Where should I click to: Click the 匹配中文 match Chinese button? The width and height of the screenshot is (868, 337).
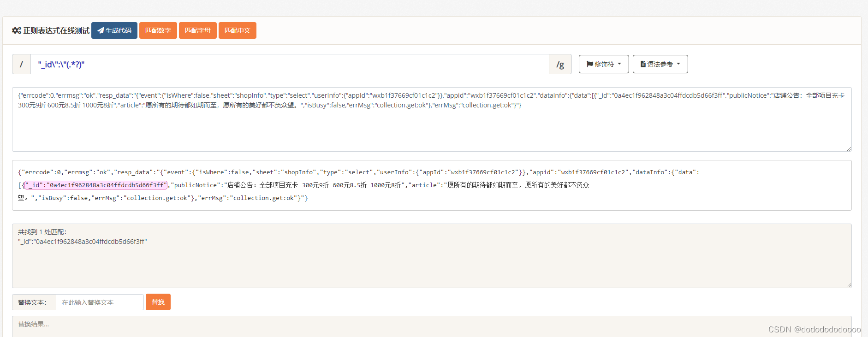(x=238, y=30)
